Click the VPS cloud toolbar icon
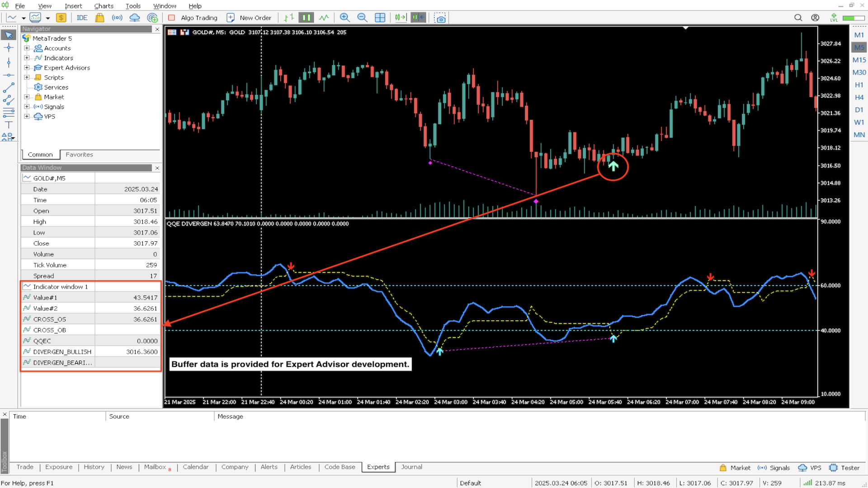This screenshot has height=488, width=868. pos(135,18)
